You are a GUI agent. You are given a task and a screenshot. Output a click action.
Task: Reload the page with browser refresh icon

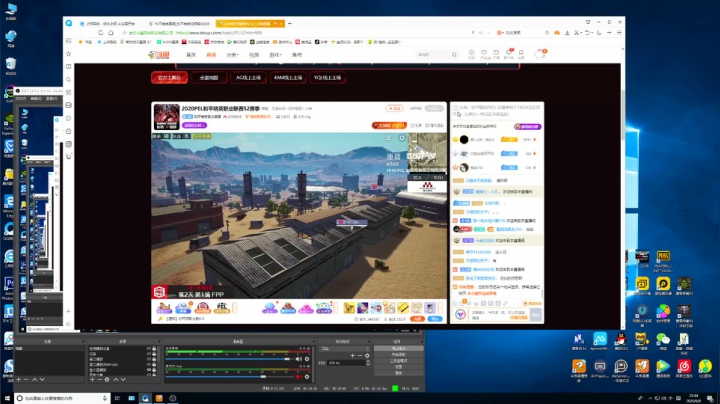pos(101,33)
